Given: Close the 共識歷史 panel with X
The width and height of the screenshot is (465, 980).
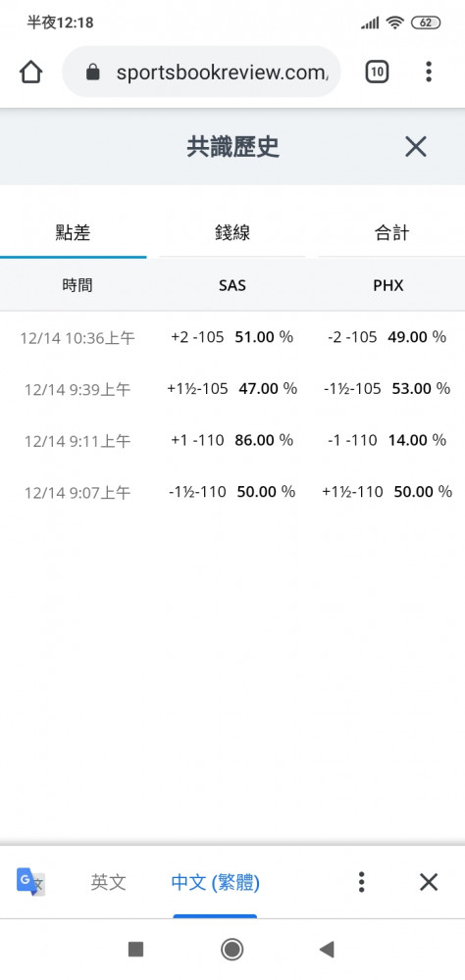Looking at the screenshot, I should pyautogui.click(x=416, y=147).
